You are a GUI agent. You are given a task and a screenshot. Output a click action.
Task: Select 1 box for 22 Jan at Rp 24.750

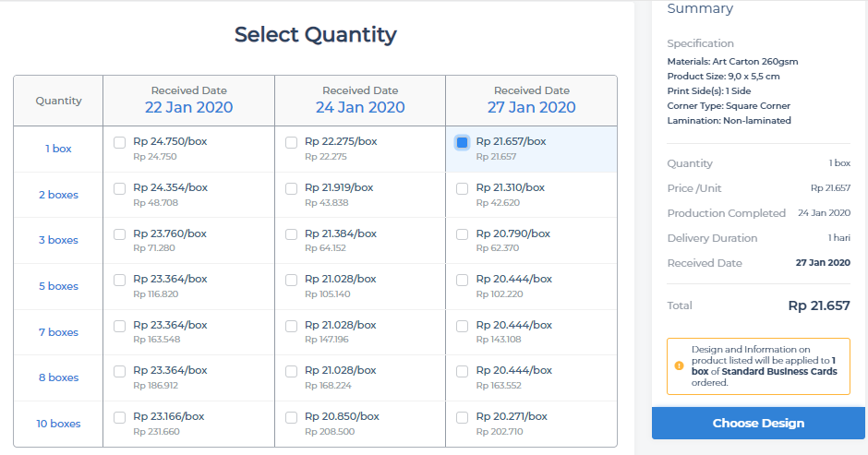(x=120, y=142)
